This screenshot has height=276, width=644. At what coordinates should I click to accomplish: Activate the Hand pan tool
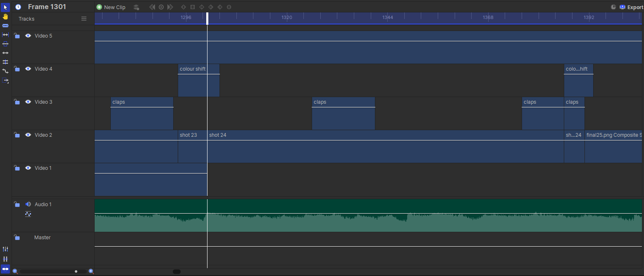tap(5, 17)
